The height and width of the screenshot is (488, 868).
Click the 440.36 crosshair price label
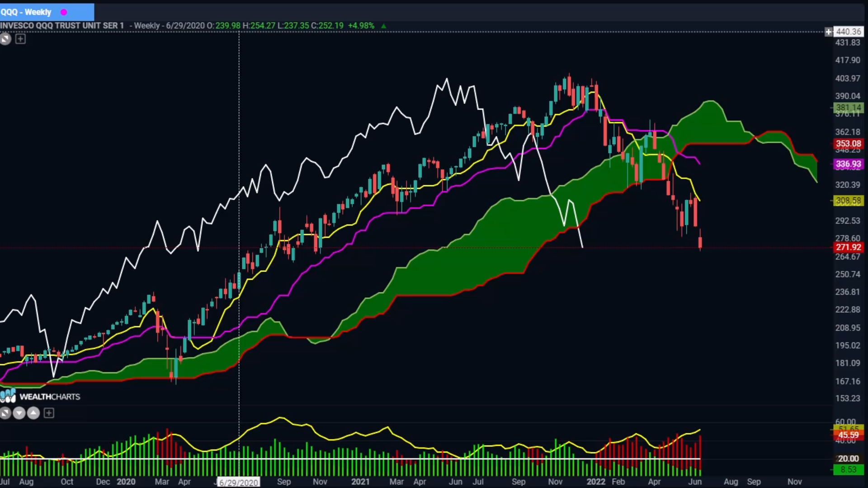coord(848,32)
